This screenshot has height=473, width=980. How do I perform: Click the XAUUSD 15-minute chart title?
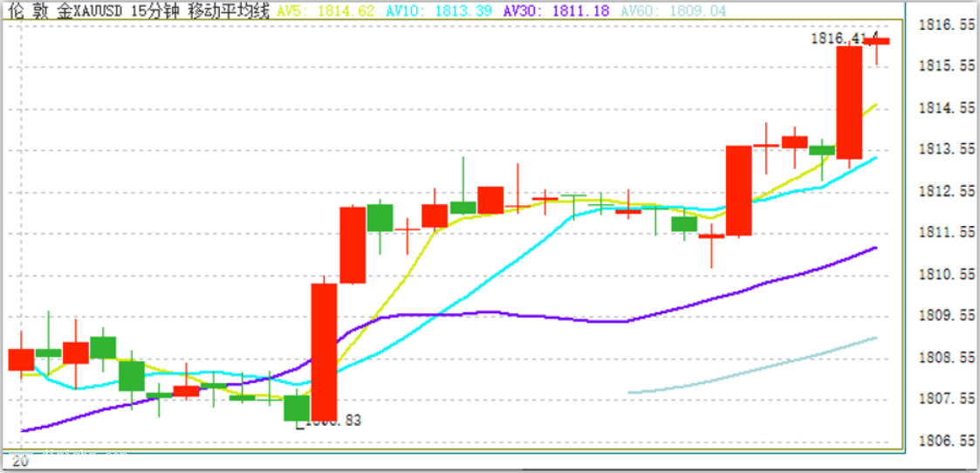(x=138, y=10)
